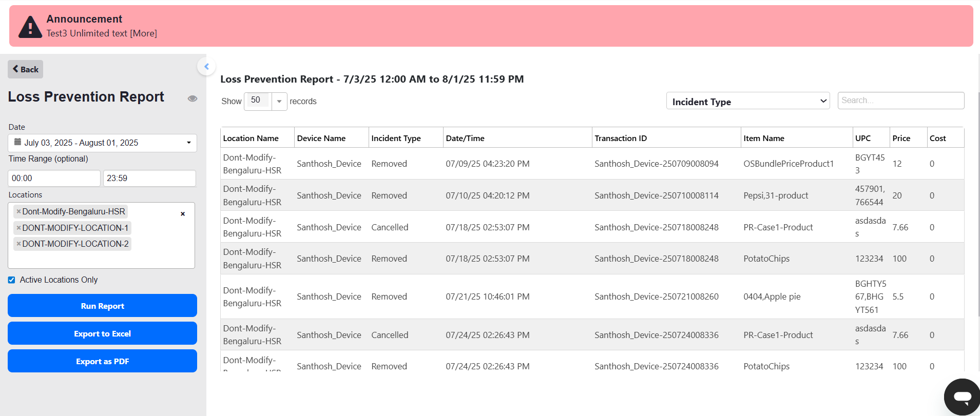Click Run Report button
Viewport: 980px width, 416px height.
[x=102, y=306]
